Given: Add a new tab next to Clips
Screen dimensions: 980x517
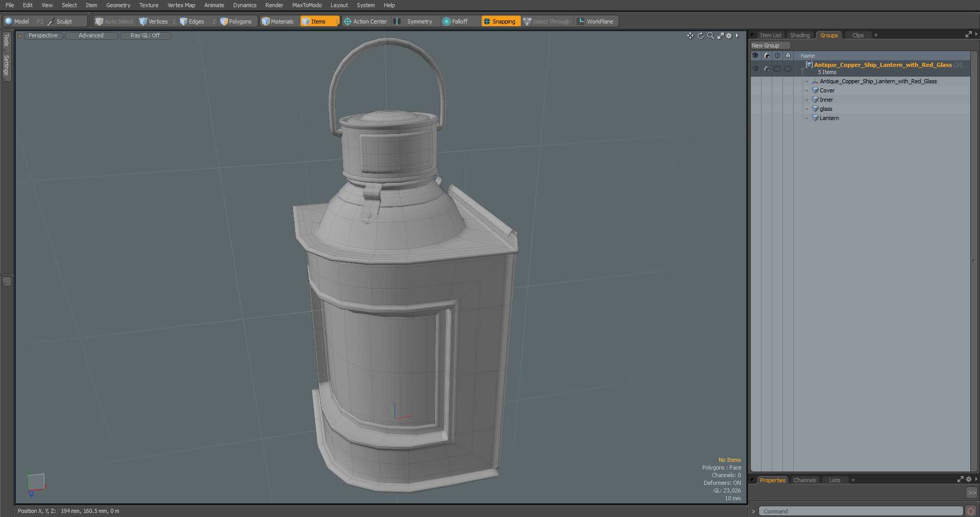Looking at the screenshot, I should tap(876, 35).
